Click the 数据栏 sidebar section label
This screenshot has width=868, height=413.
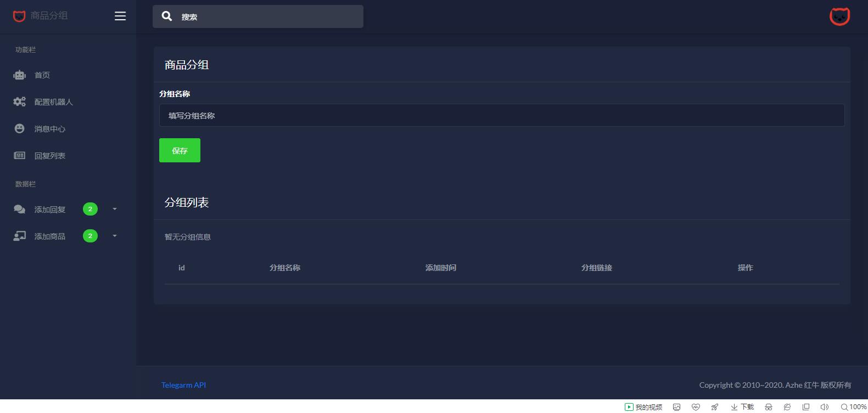point(25,184)
